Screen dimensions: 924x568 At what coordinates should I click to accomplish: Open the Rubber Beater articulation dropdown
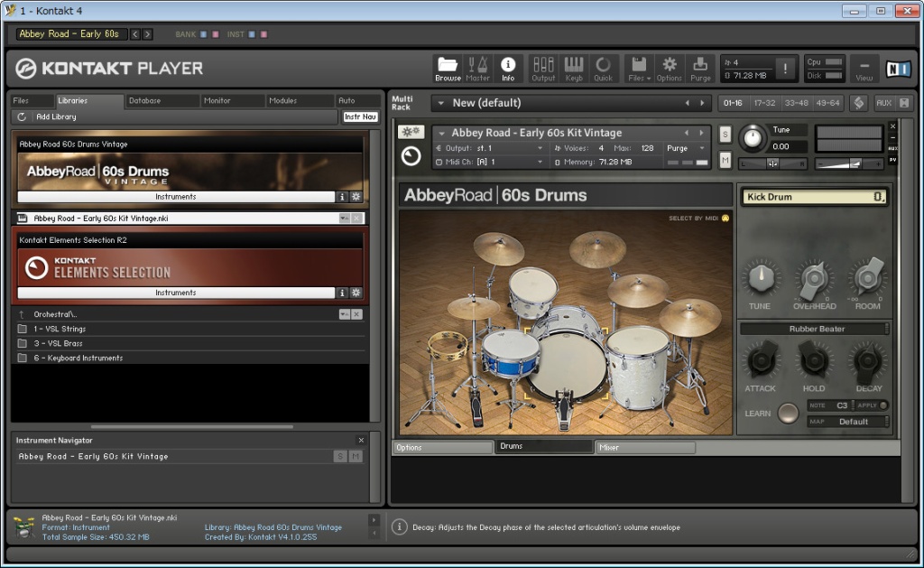pyautogui.click(x=815, y=329)
